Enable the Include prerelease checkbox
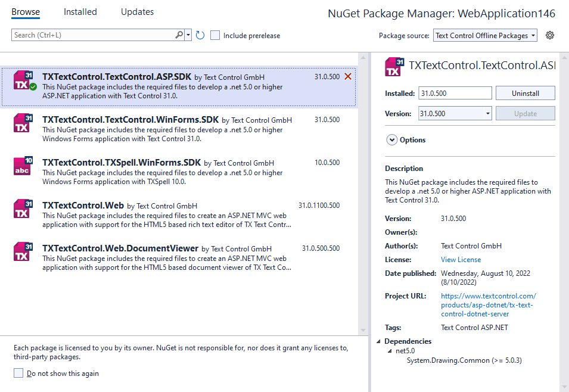 (214, 35)
